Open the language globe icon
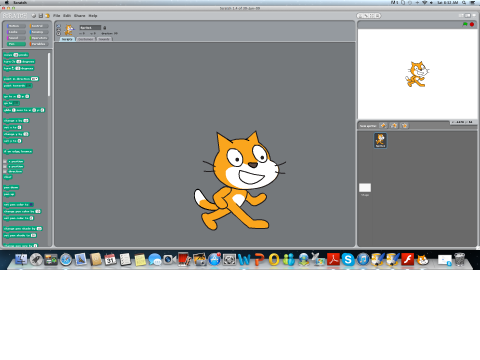The image size is (480, 360). tap(34, 16)
